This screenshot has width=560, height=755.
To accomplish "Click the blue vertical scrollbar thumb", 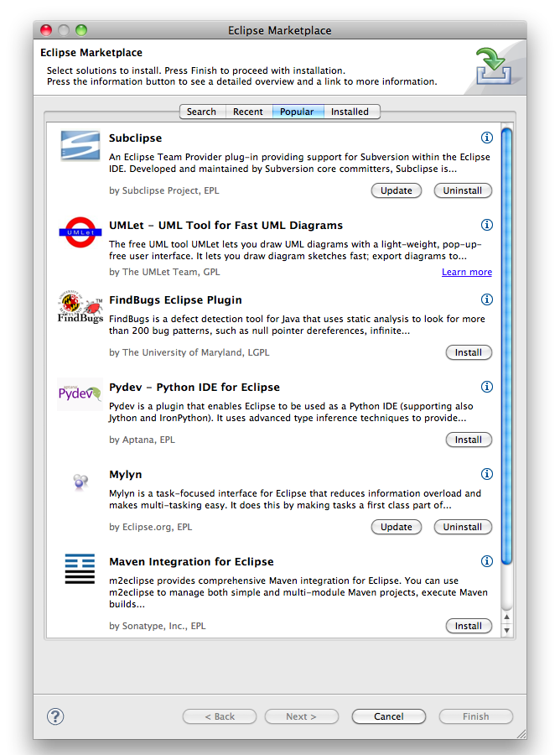I will pyautogui.click(x=506, y=346).
